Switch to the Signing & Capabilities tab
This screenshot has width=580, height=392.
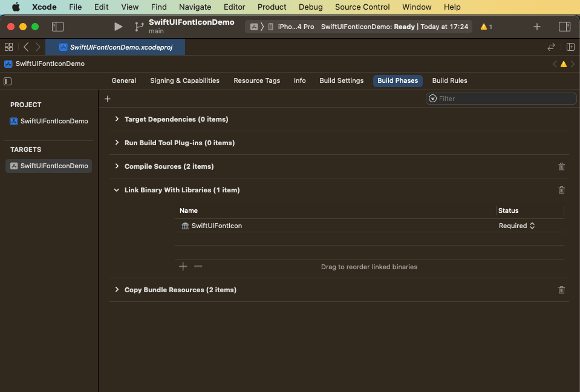click(x=184, y=80)
